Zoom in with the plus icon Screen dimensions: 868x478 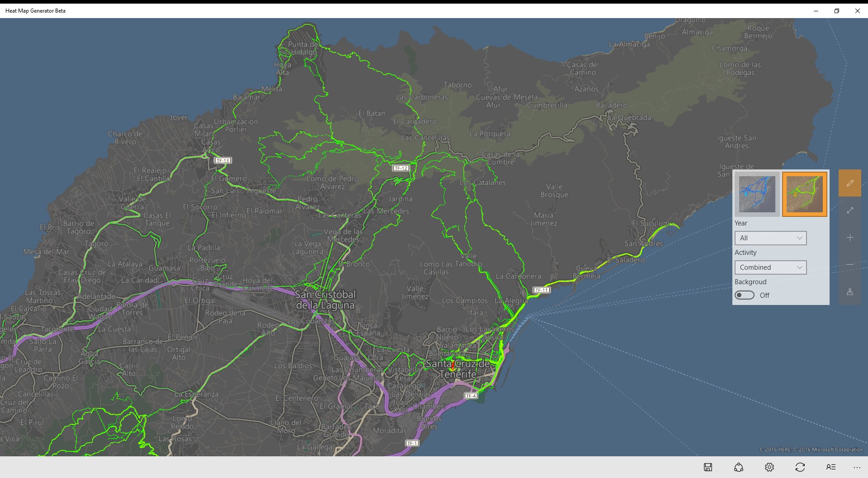pyautogui.click(x=850, y=238)
